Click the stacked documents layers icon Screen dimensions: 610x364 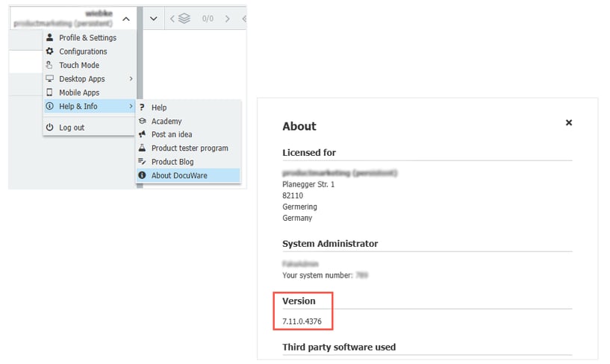point(184,19)
